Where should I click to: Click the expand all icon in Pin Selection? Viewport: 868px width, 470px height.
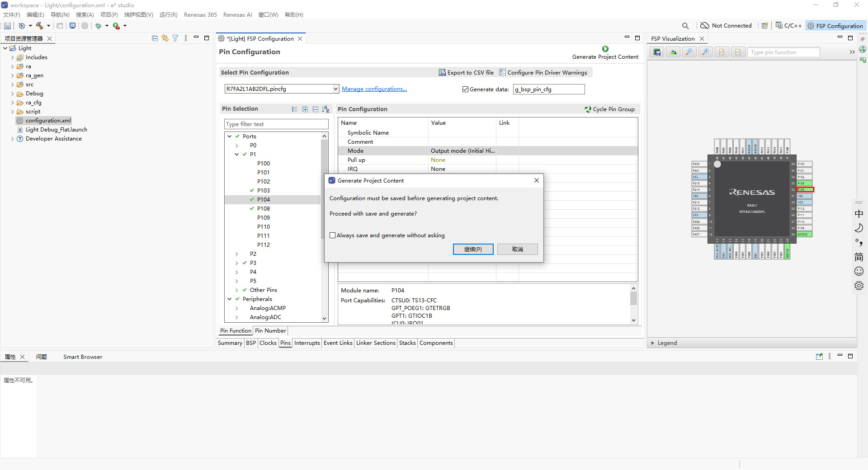pyautogui.click(x=305, y=109)
